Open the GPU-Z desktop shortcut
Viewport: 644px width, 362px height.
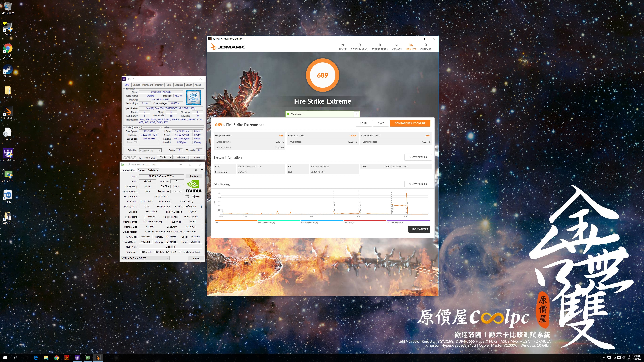8,176
